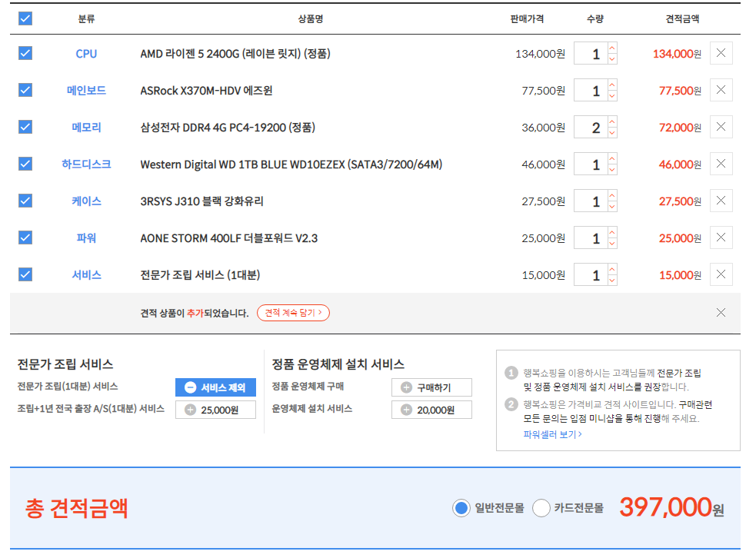The height and width of the screenshot is (558, 756).
Task: Click product name 삼성전자 DDR4 4G PC4-19200
Action: click(228, 128)
